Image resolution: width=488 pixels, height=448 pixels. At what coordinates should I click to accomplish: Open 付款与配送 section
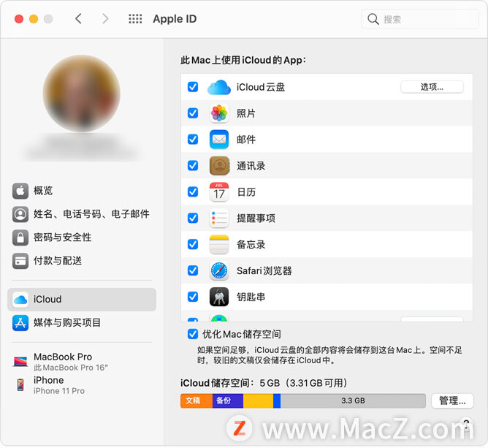tap(82, 261)
